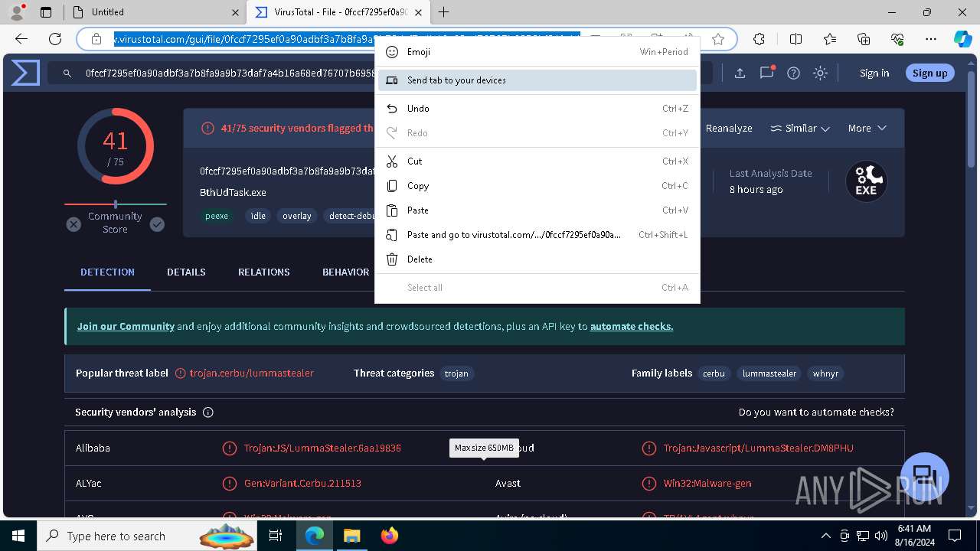
Task: Expand the Similar dropdown
Action: (800, 129)
